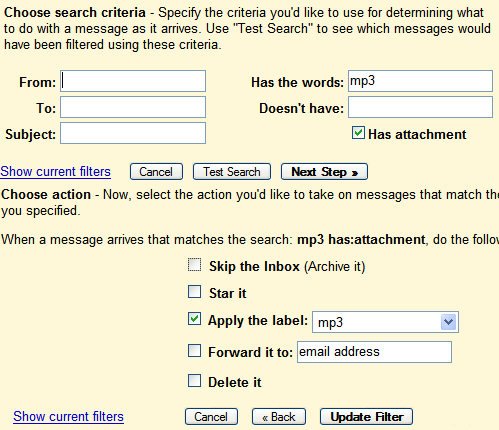
Task: Uncheck the Apply the label checkbox
Action: [194, 319]
